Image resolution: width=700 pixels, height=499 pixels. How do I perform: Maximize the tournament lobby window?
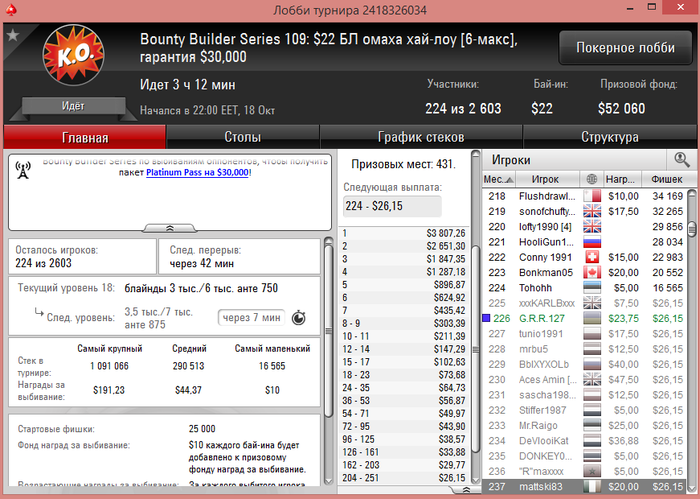click(652, 7)
